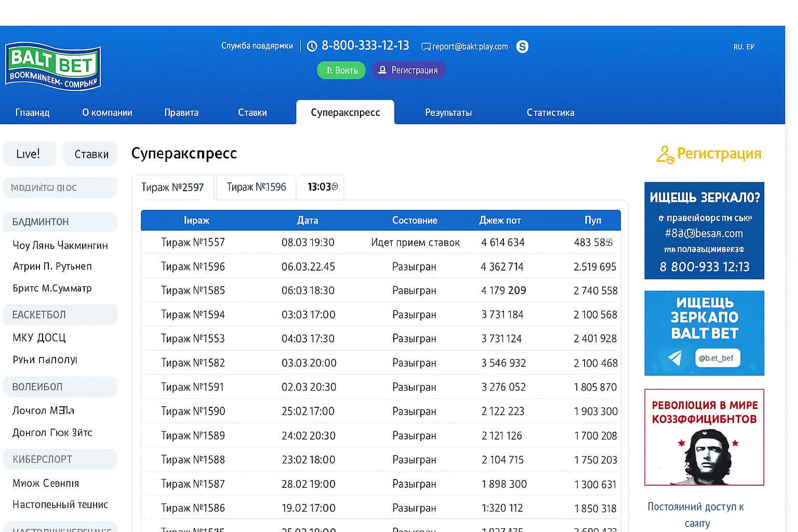Click the phone clock icon
Screen dimensions: 798x532
tap(312, 46)
